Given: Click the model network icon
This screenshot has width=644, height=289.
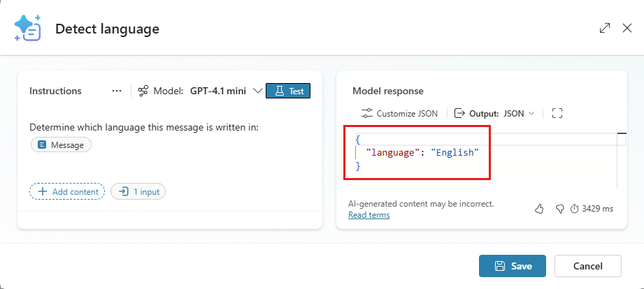Looking at the screenshot, I should coord(143,91).
